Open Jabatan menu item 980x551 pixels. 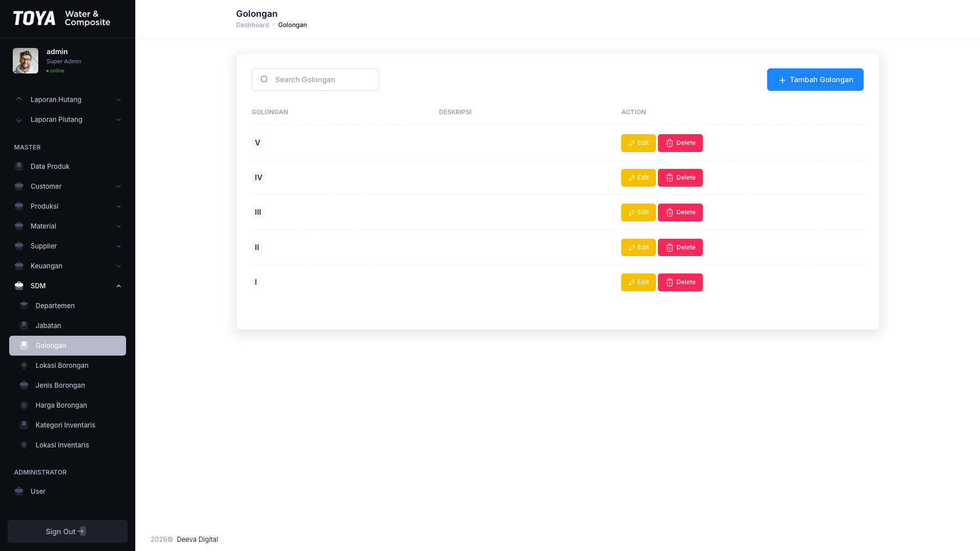67,325
